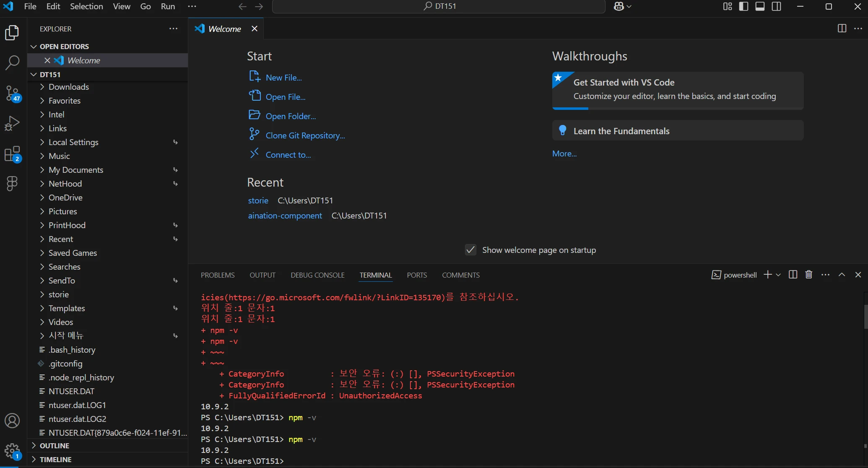Switch to the OUTPUT panel tab

[x=262, y=275]
